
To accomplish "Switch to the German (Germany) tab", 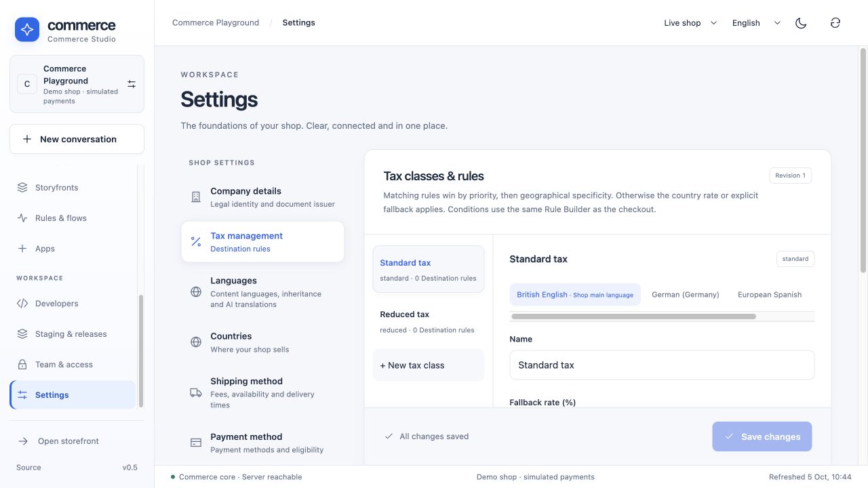I will [x=686, y=295].
